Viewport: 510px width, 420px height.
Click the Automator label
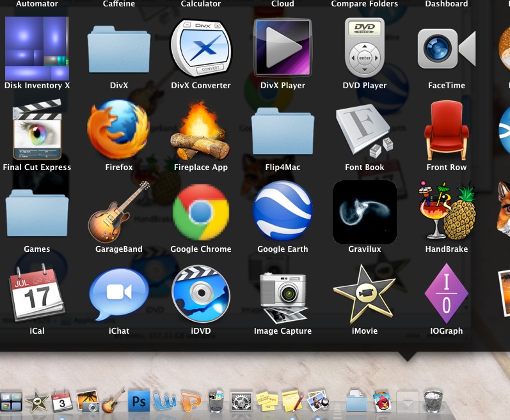pos(36,4)
